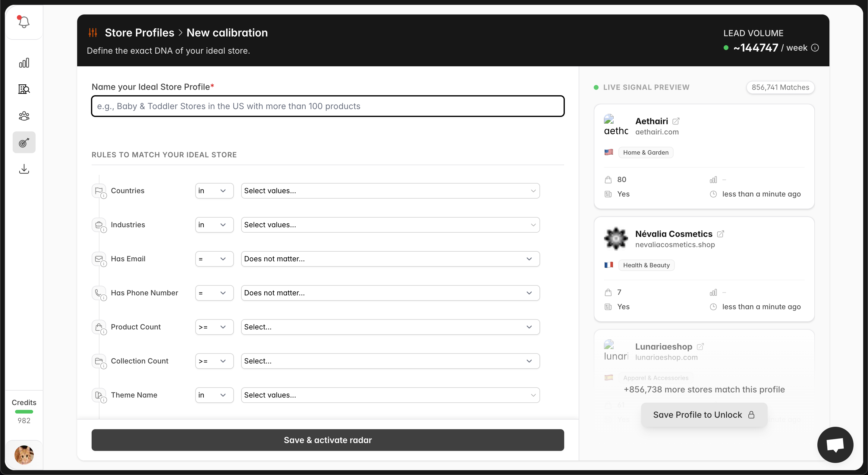Viewport: 868px width, 475px height.
Task: Select the target radar sidebar icon
Action: click(x=24, y=143)
